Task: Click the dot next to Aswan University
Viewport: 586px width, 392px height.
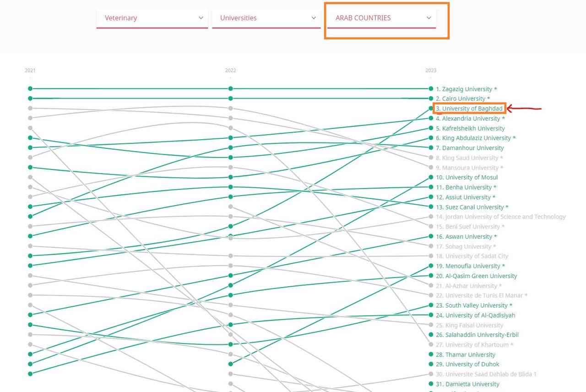Action: tap(431, 236)
